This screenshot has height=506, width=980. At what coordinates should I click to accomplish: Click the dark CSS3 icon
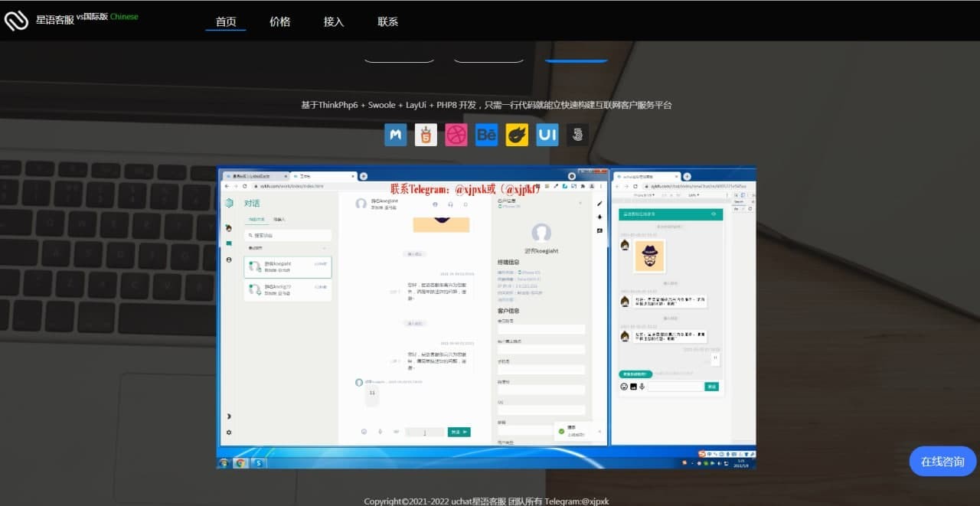[x=577, y=135]
